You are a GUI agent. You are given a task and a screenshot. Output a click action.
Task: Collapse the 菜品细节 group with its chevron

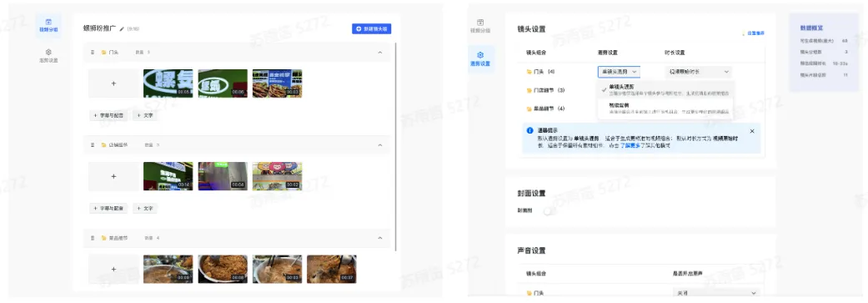click(379, 238)
